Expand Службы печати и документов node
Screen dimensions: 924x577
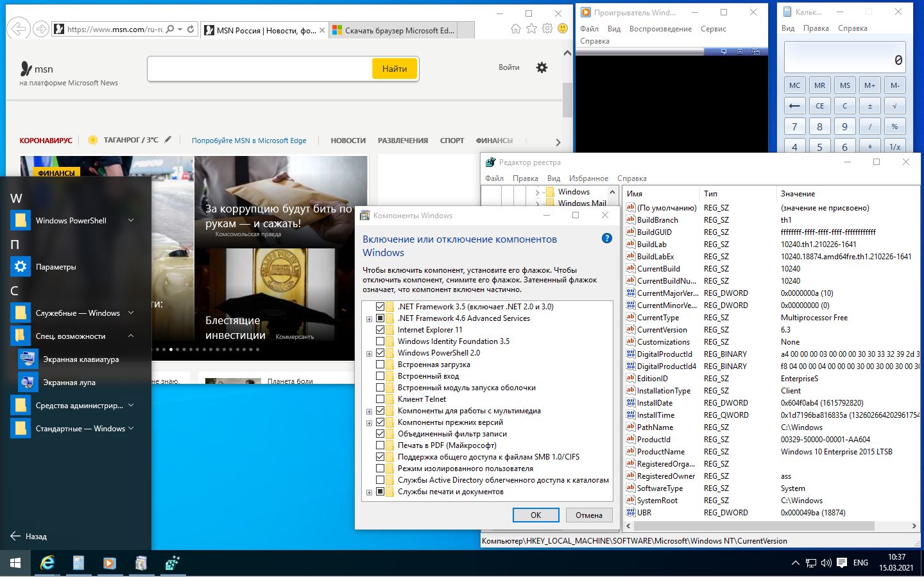tap(369, 492)
